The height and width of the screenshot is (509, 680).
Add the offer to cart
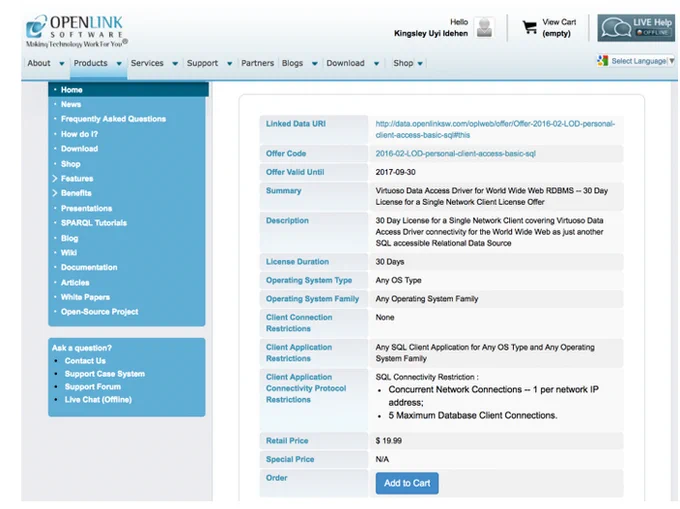(x=407, y=483)
